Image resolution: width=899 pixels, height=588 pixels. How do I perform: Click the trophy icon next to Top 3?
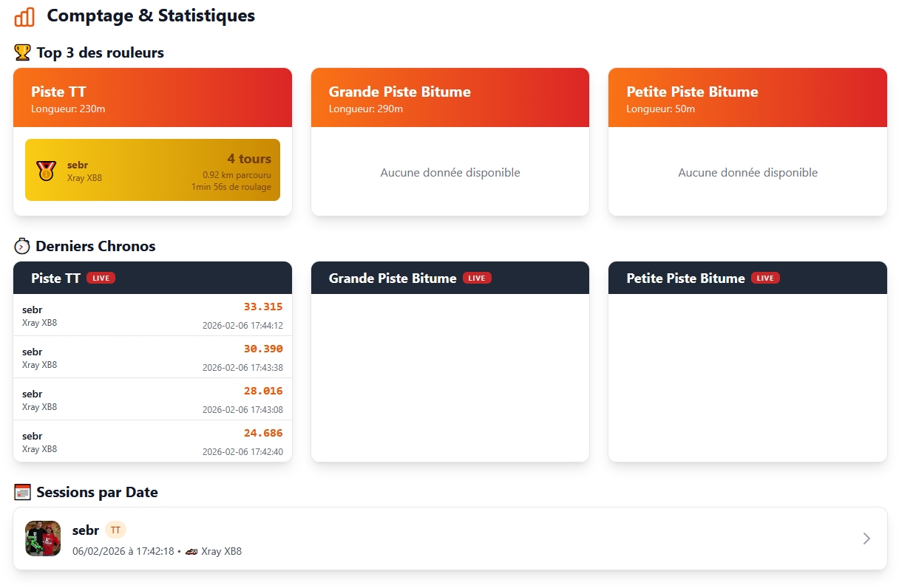[x=23, y=52]
